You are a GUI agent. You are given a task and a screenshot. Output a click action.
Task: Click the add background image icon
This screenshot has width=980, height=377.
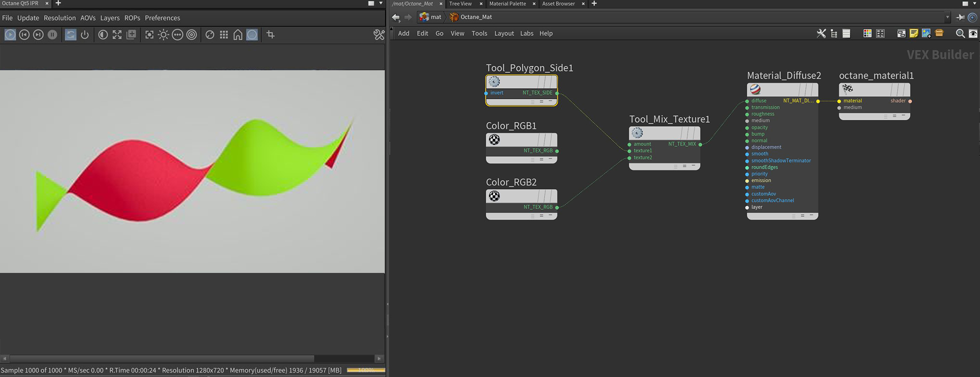point(926,33)
